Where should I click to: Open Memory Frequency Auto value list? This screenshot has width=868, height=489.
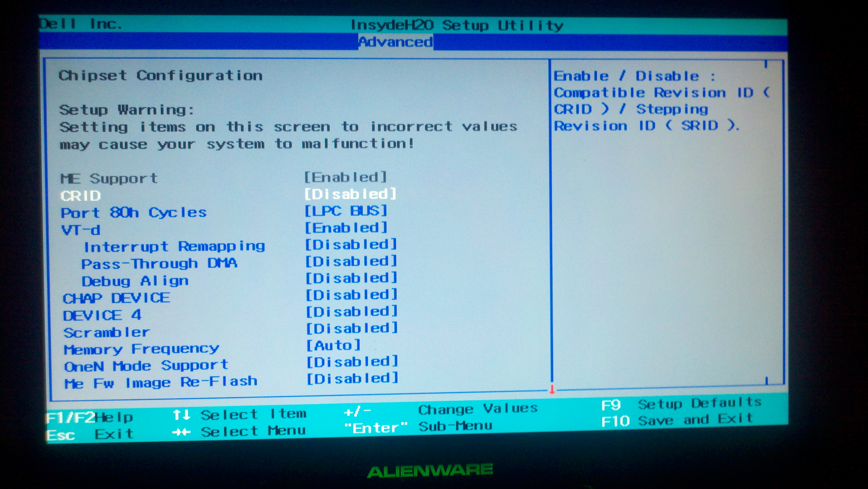pos(333,345)
